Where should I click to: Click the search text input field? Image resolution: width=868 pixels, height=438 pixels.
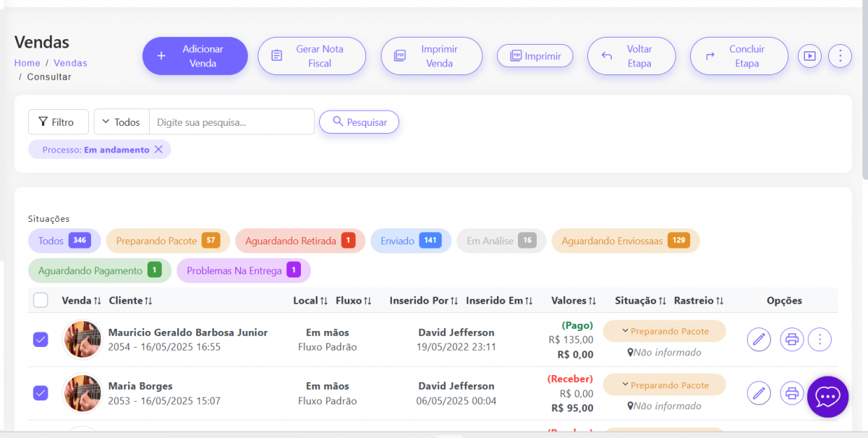tap(231, 122)
